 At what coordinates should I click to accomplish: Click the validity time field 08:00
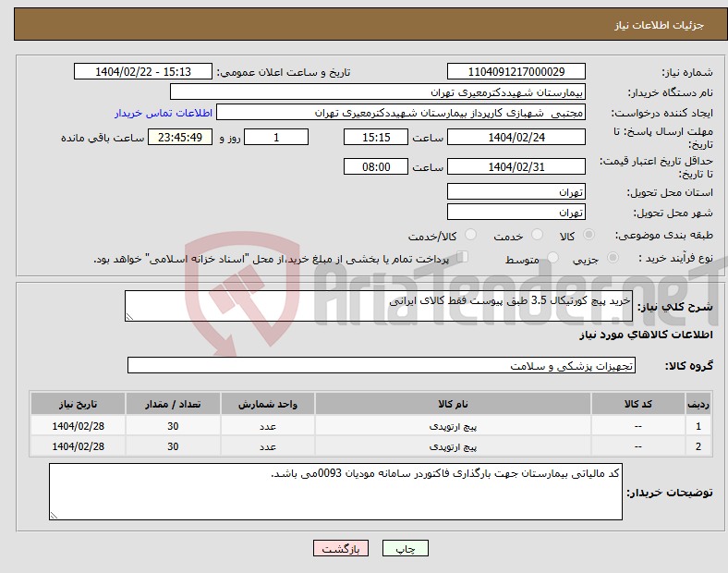point(376,166)
